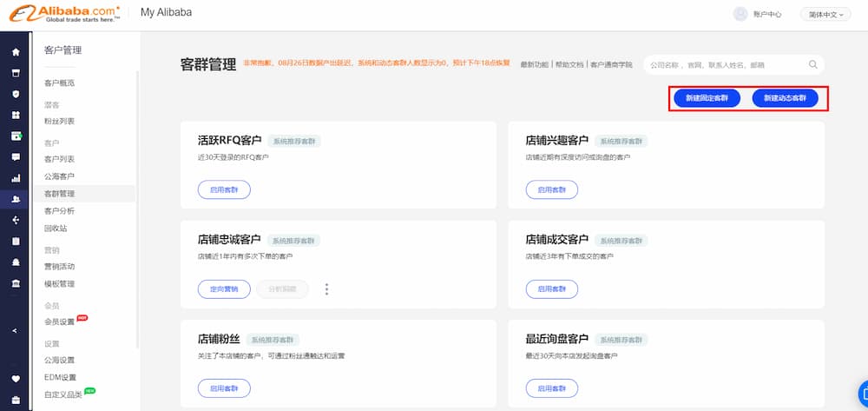This screenshot has height=411, width=868.
Task: Open the 帮助文档 link
Action: 569,64
